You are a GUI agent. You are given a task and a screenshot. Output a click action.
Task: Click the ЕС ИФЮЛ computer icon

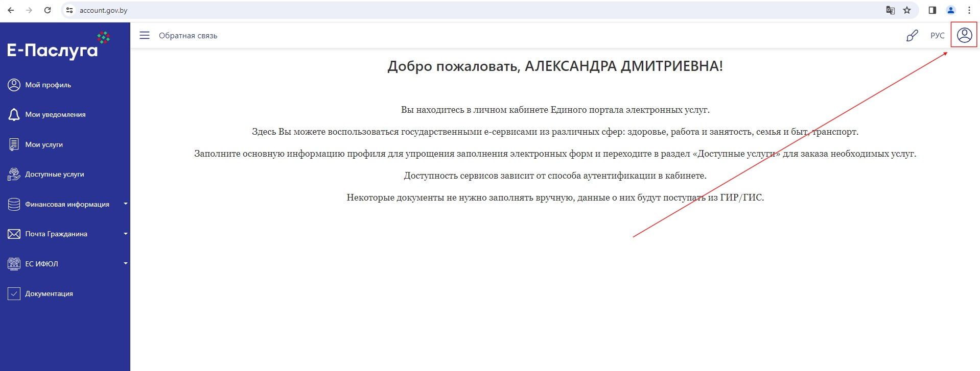(x=14, y=264)
